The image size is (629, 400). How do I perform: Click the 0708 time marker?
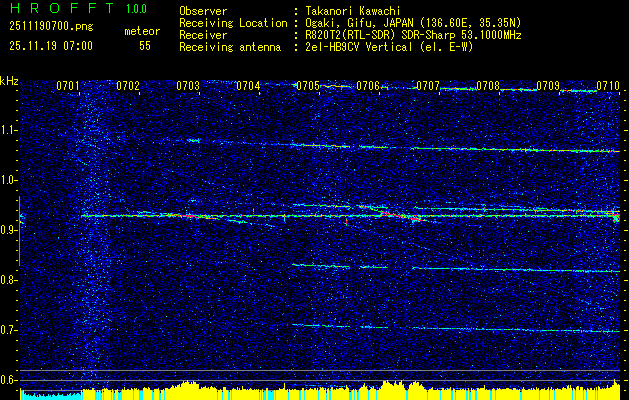pos(488,86)
